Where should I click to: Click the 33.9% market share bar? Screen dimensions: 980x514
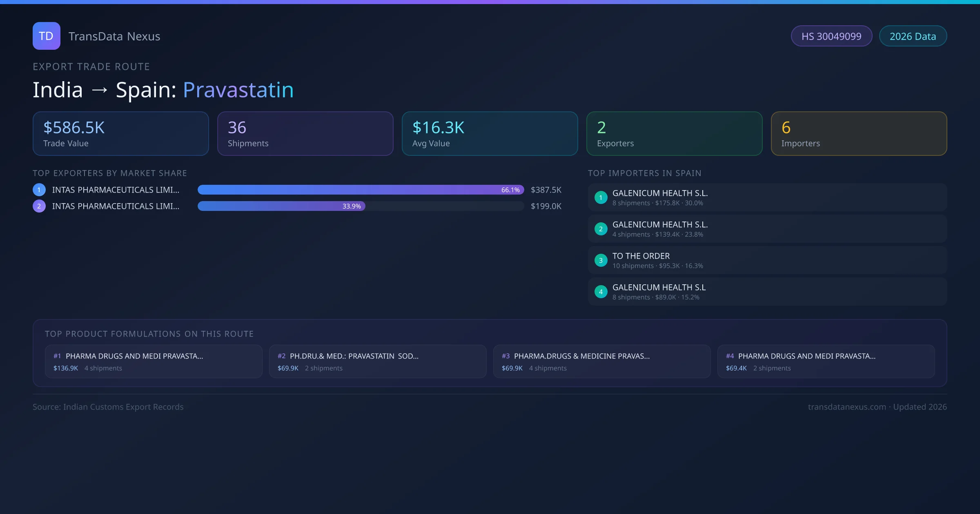click(281, 206)
